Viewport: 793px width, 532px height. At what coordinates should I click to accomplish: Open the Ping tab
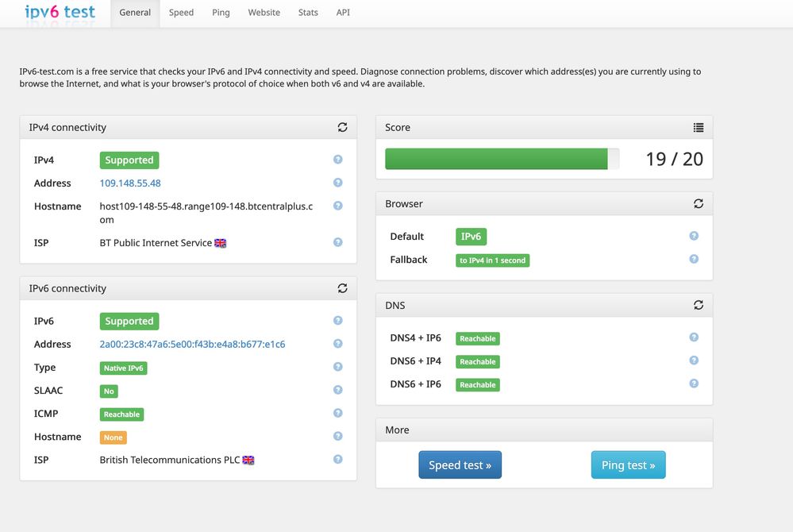pos(221,13)
